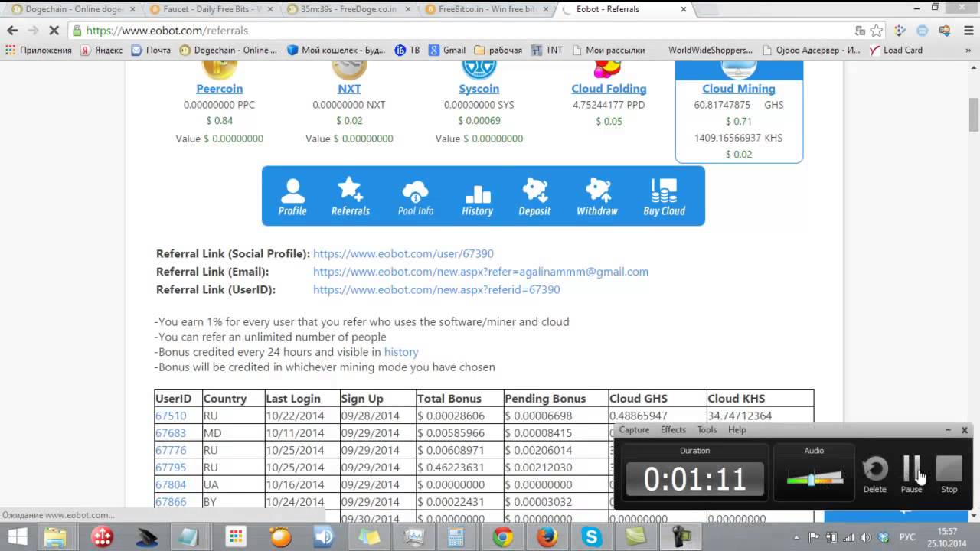Open user 67866 in referrals table
This screenshot has height=551, width=980.
171,502
